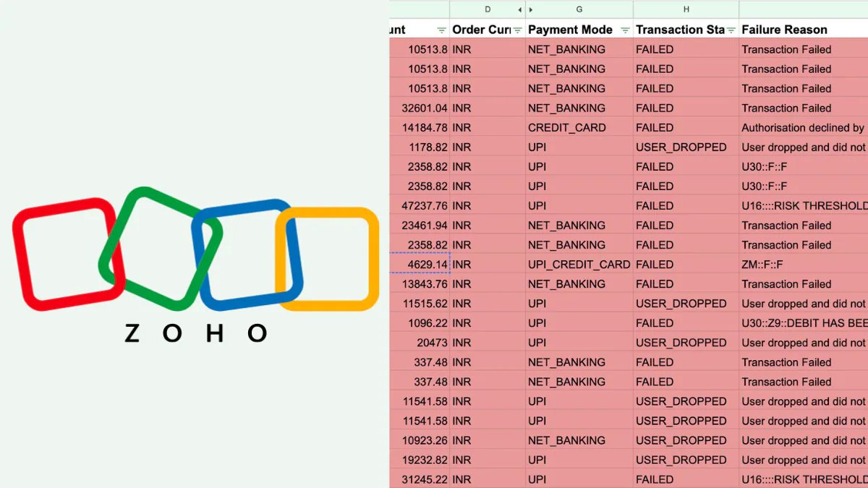Click the 32601.04 amount cell
868x488 pixels.
[x=421, y=108]
